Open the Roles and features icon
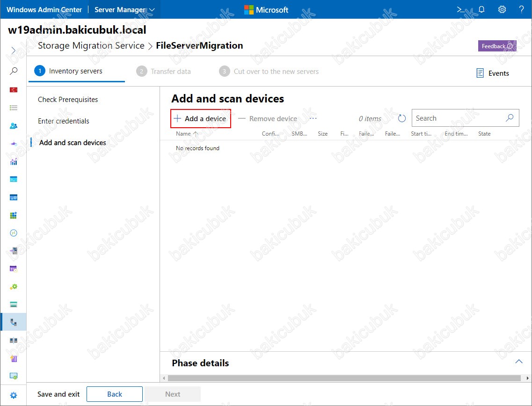Viewport: 532px width, 406px height. [x=14, y=251]
